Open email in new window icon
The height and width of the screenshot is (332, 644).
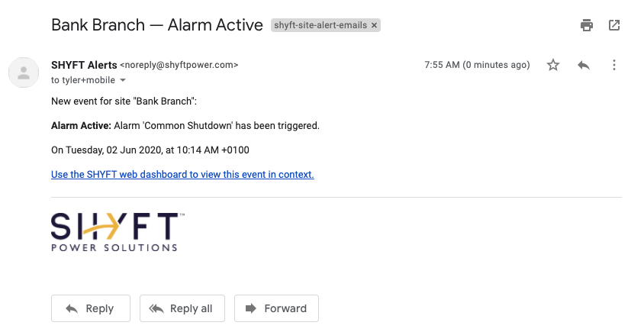tap(614, 25)
